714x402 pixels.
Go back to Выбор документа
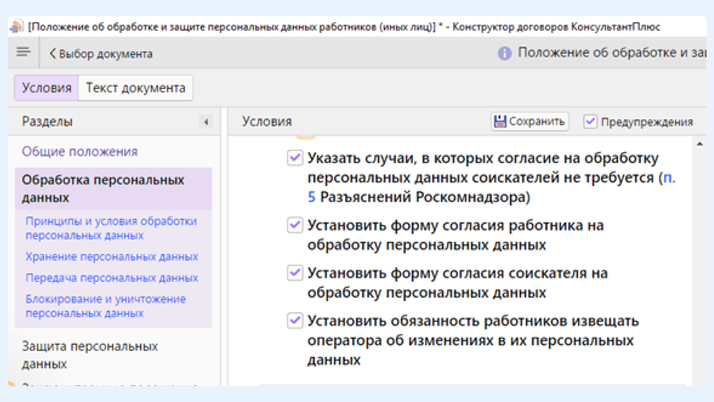point(101,54)
